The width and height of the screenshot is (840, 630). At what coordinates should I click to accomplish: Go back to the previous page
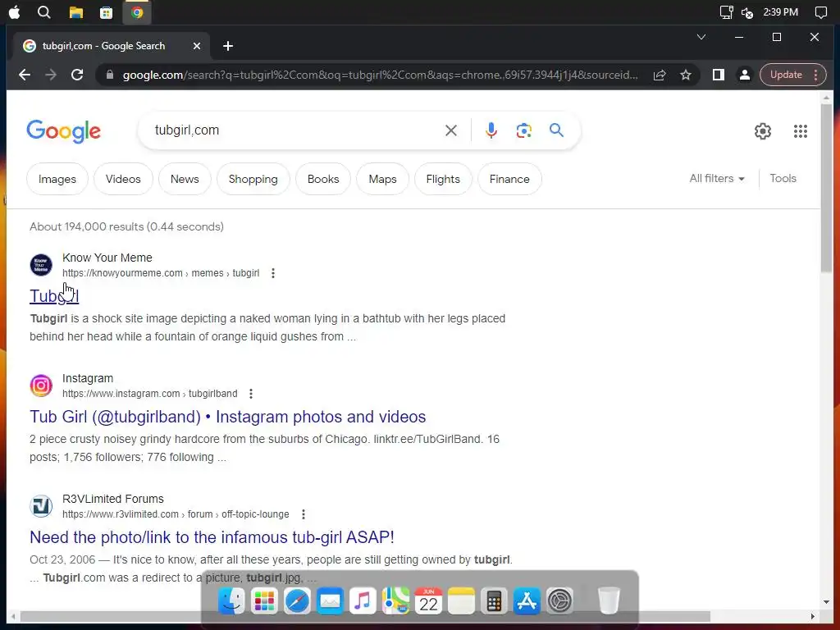25,75
